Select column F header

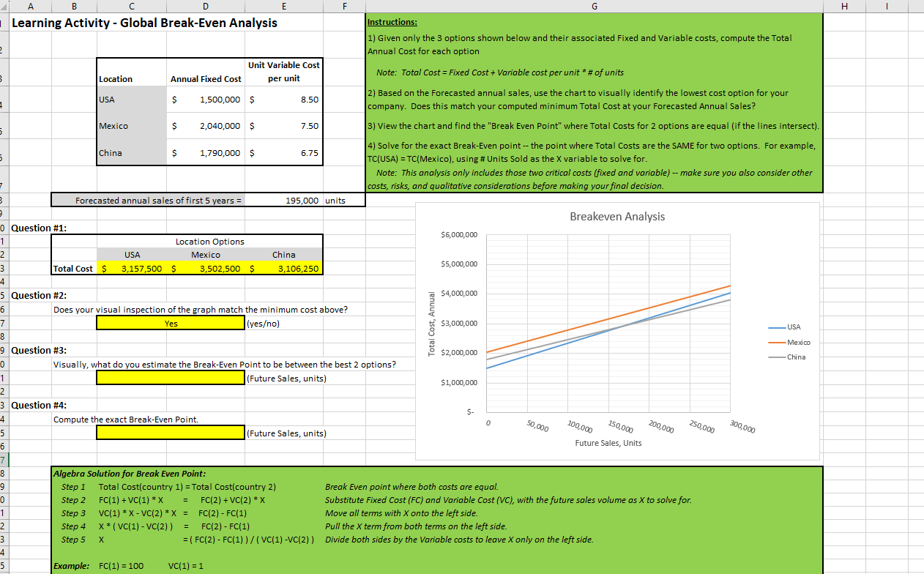point(344,5)
